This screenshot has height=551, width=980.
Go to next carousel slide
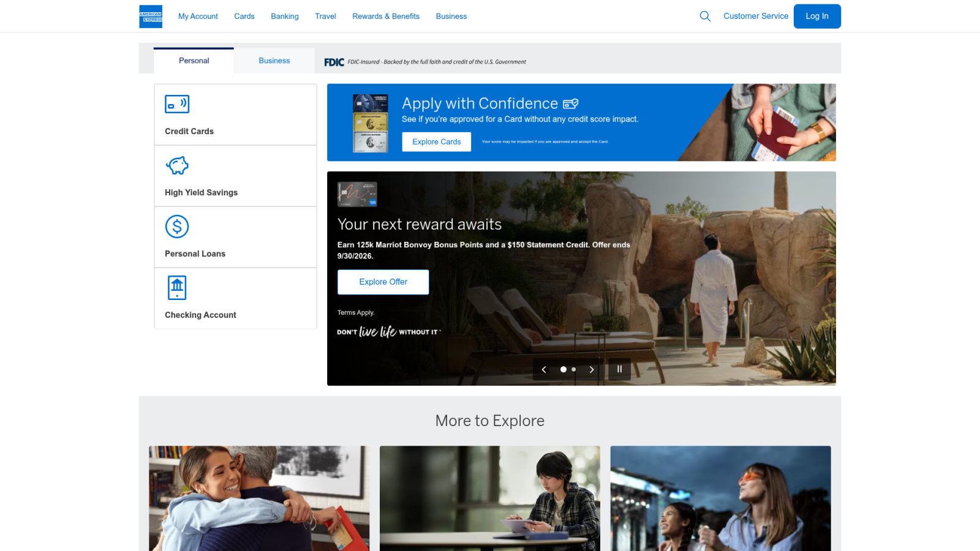coord(592,369)
